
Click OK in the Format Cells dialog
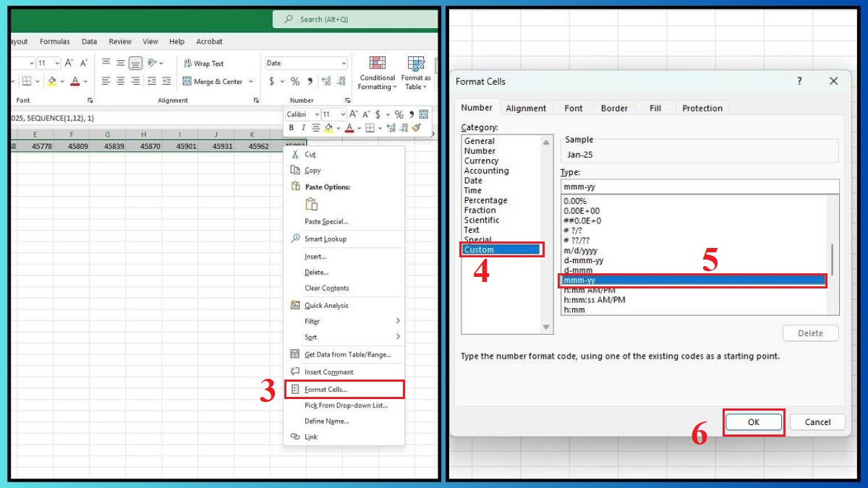click(754, 422)
